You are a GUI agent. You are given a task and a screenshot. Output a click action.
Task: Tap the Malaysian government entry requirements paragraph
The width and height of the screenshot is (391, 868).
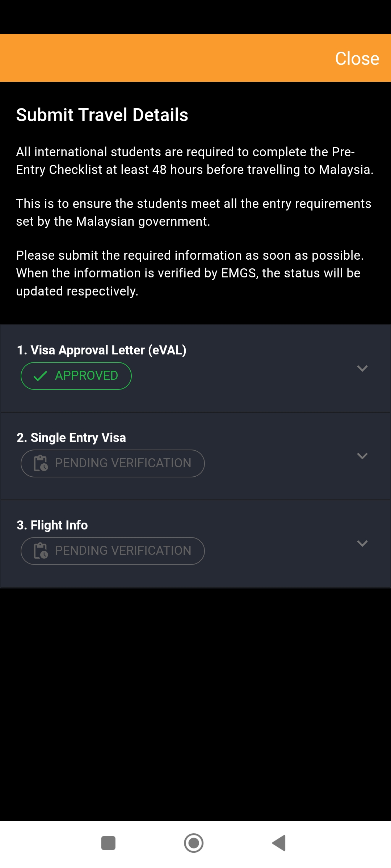pyautogui.click(x=193, y=212)
